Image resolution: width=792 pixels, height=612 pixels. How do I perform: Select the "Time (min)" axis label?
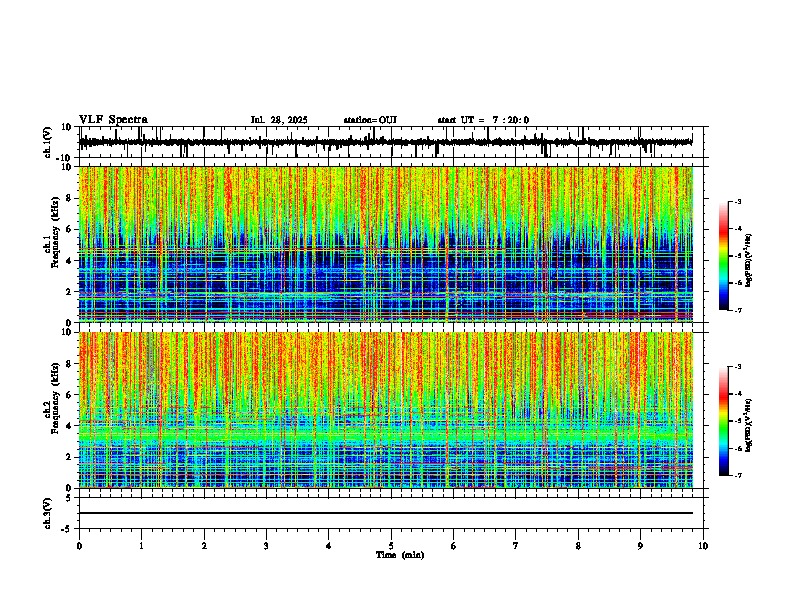point(400,555)
